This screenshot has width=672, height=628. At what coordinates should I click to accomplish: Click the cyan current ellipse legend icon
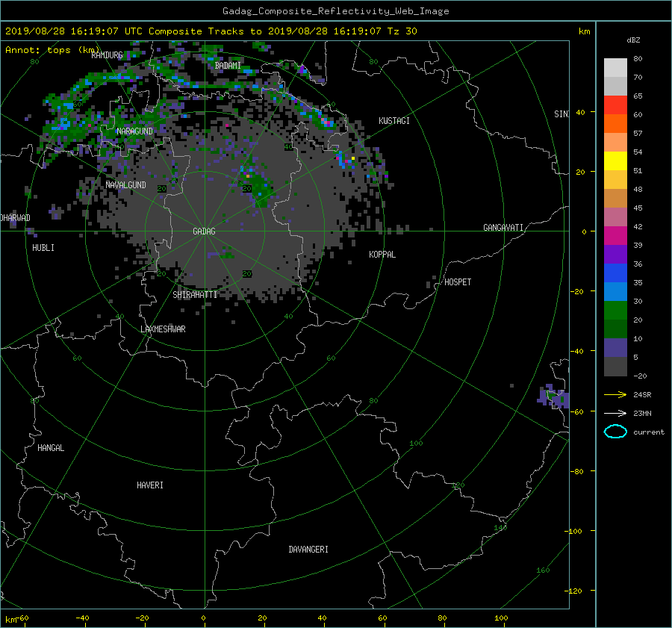click(x=615, y=432)
